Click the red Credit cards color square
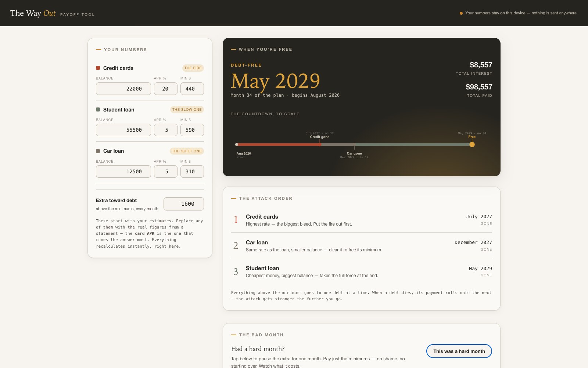 click(98, 68)
